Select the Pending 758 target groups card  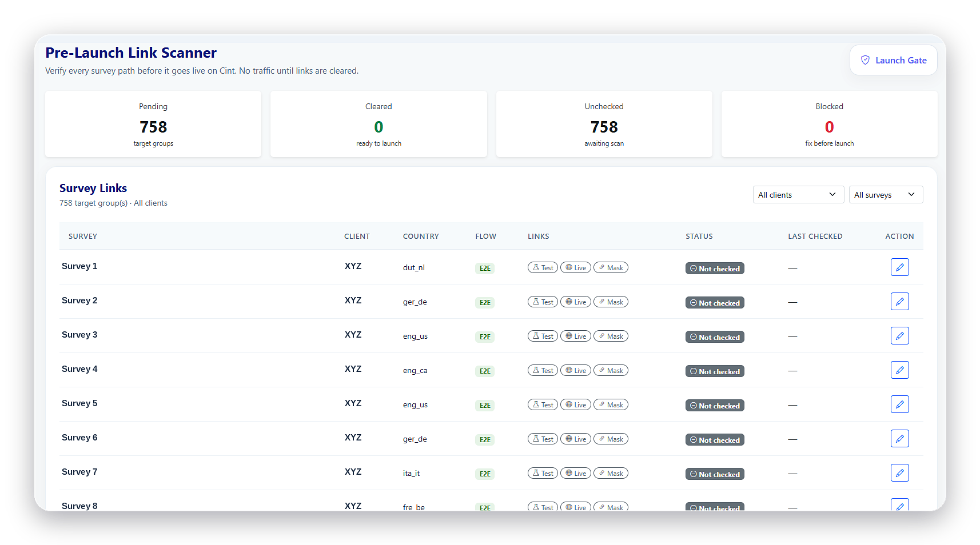point(153,124)
